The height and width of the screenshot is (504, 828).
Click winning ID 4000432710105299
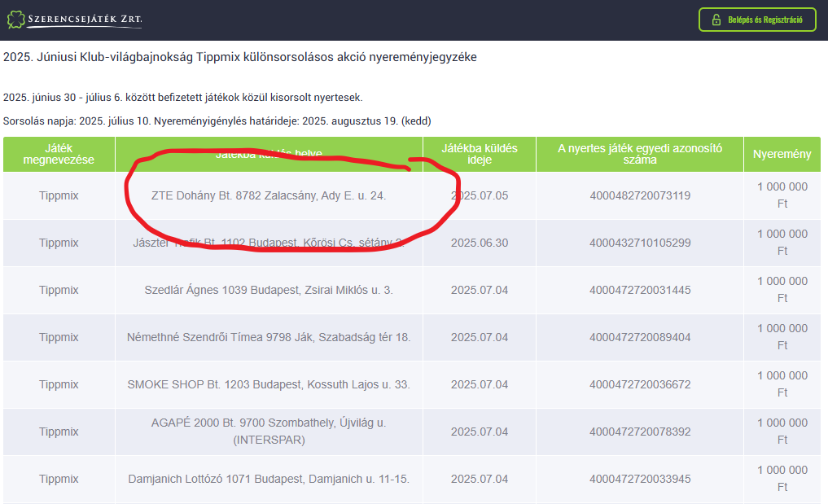(640, 243)
